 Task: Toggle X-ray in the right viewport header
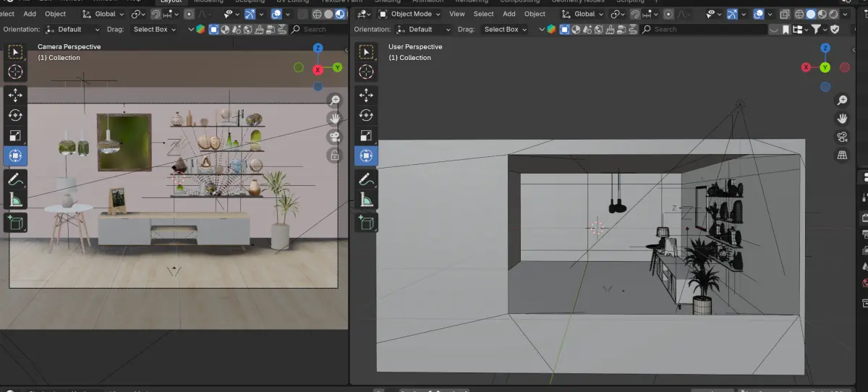786,14
